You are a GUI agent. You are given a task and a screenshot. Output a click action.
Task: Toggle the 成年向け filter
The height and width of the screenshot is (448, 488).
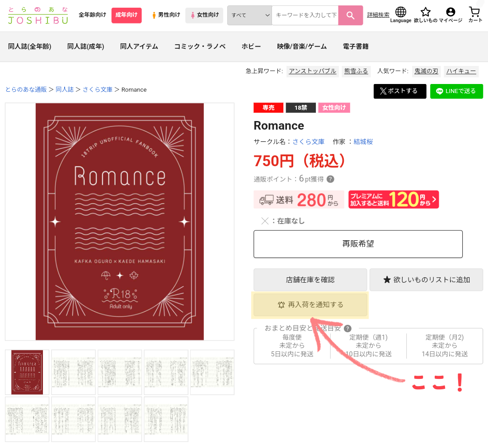tap(127, 15)
